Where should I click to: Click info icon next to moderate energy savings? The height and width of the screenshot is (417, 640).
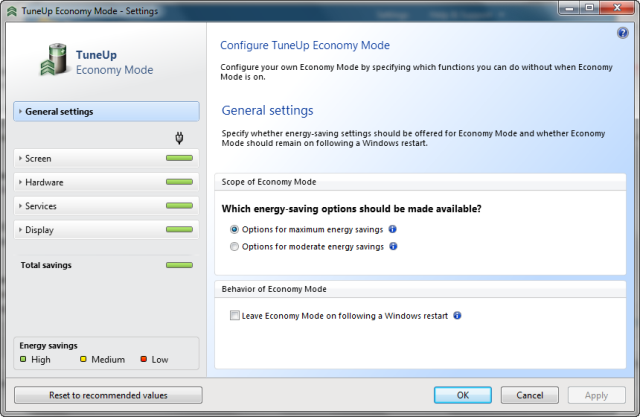point(393,246)
